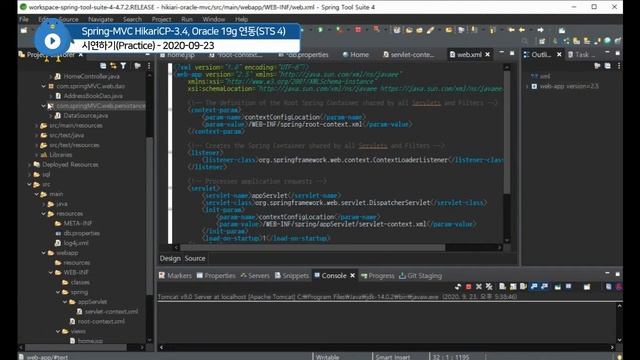Click the red Terminate button in Console
Image resolution: width=640 pixels, height=360 pixels.
[469, 287]
